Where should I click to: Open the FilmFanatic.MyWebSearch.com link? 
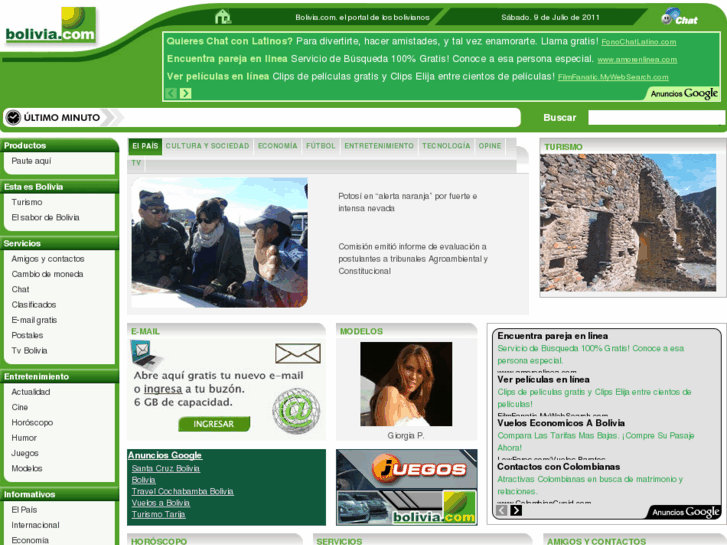pyautogui.click(x=613, y=77)
